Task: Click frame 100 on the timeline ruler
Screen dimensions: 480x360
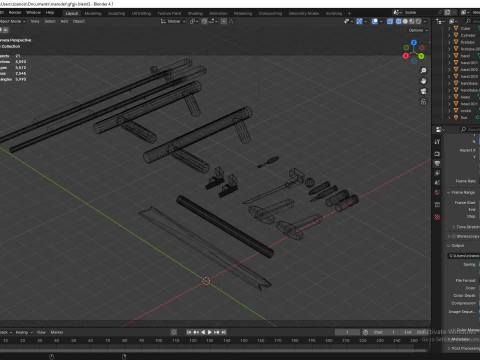Action: tap(159, 340)
